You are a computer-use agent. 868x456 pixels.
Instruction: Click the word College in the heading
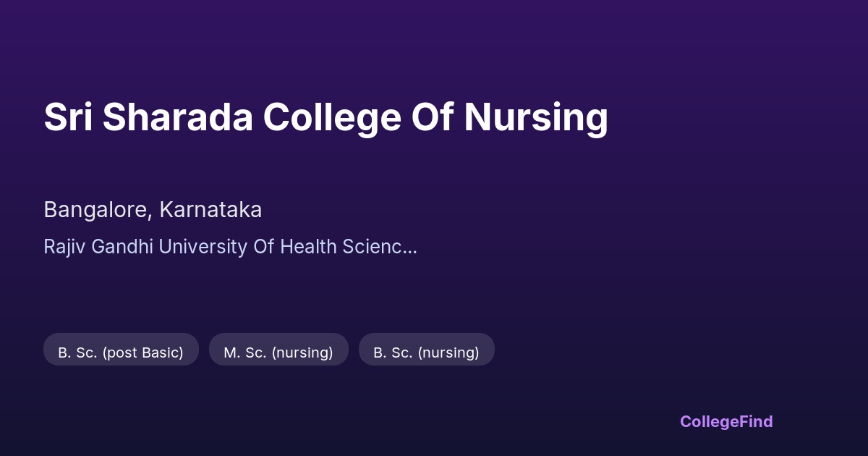[331, 117]
